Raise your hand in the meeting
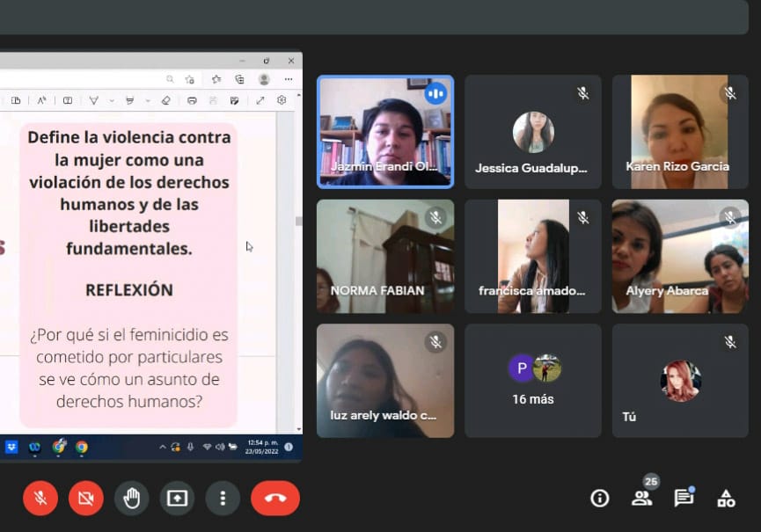The image size is (761, 532). coord(132,499)
